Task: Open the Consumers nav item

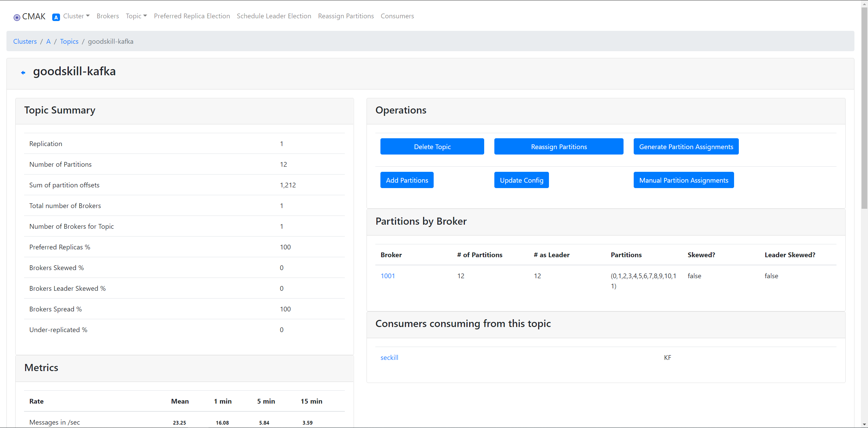Action: 397,16
